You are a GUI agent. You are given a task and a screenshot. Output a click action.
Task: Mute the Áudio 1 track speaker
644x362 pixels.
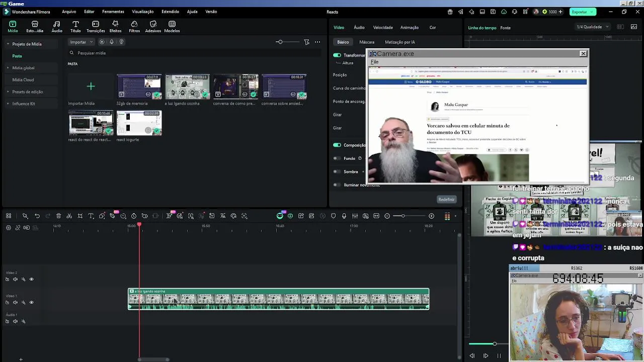15,322
